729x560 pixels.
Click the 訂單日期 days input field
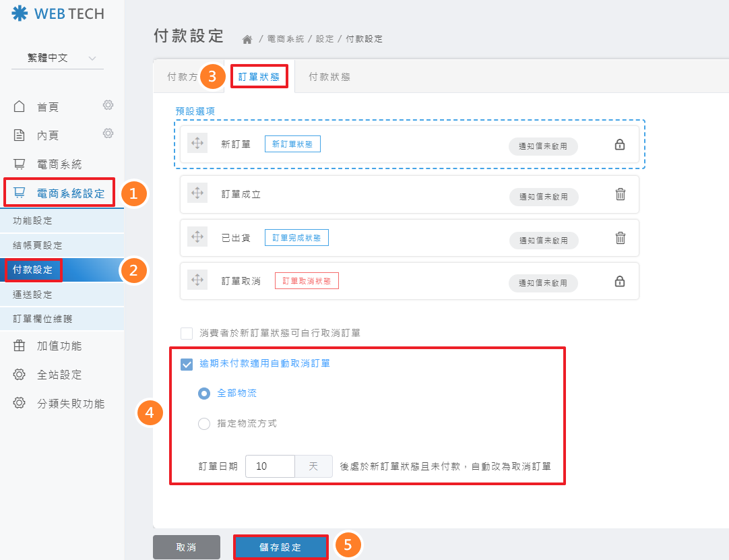[x=270, y=466]
